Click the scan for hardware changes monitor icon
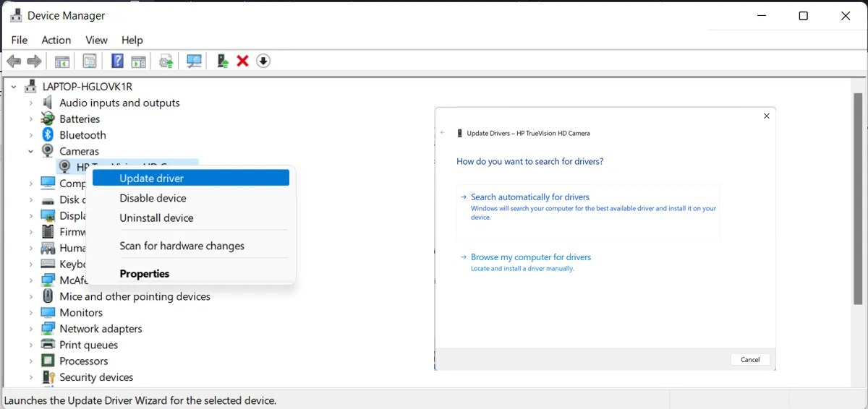Image resolution: width=868 pixels, height=409 pixels. [194, 61]
